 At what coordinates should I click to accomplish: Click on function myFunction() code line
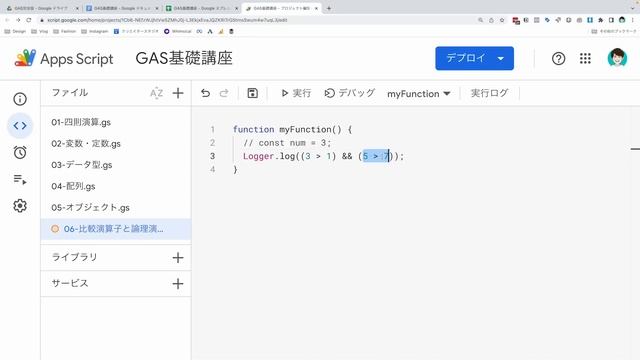click(x=292, y=129)
